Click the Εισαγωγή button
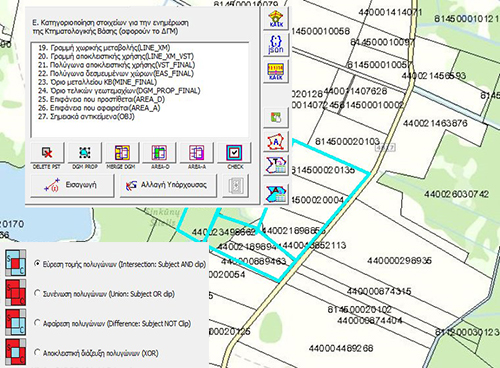 tap(72, 185)
